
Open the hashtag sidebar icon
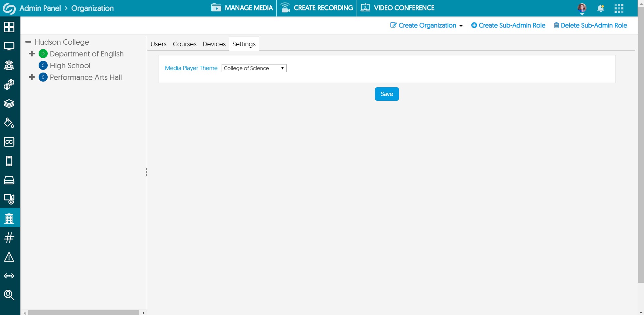pos(9,237)
